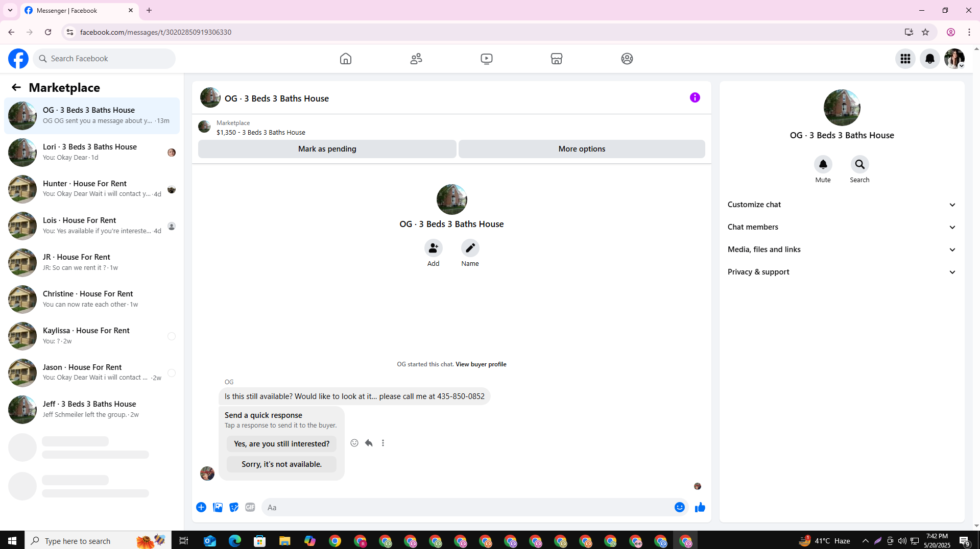Open Lori 3 Beds 3 Baths House chat
The height and width of the screenshot is (549, 980).
pos(92,153)
